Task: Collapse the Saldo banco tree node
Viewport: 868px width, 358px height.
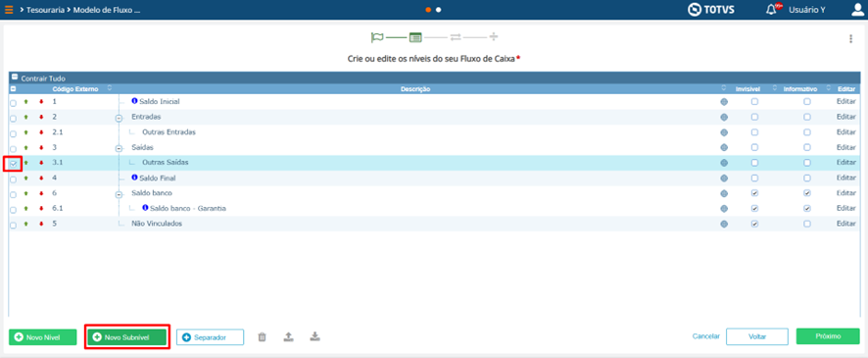Action: [119, 194]
